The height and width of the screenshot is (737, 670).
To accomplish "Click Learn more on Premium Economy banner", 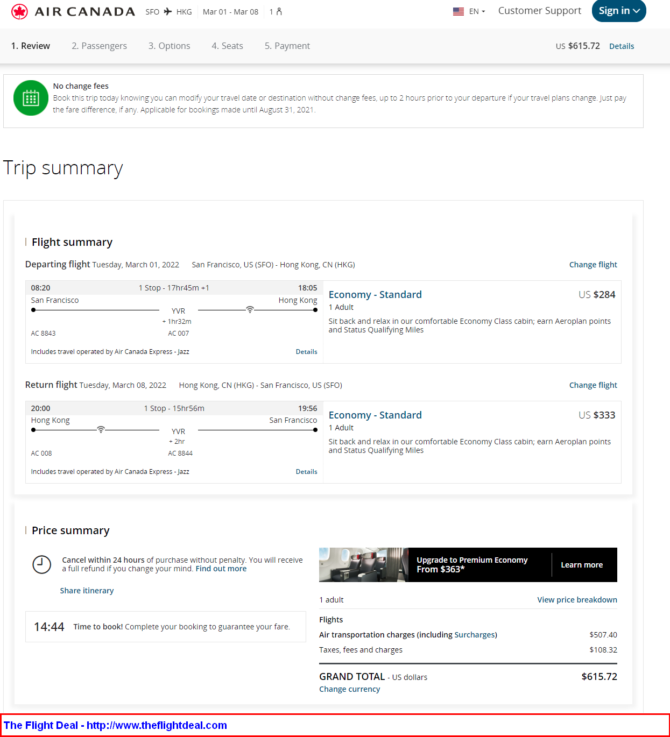I will (582, 565).
